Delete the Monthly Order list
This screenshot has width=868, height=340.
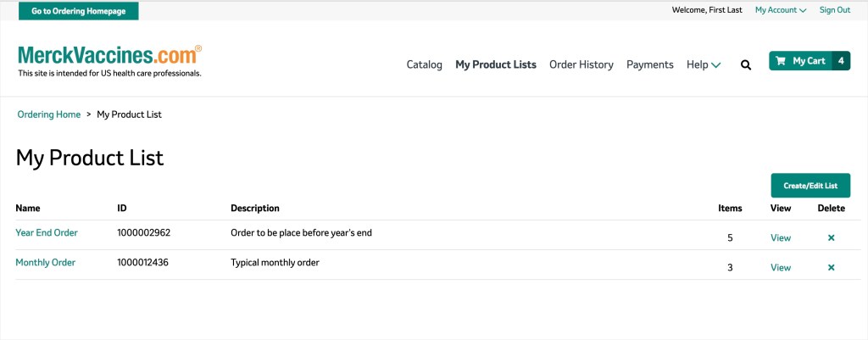pyautogui.click(x=831, y=267)
